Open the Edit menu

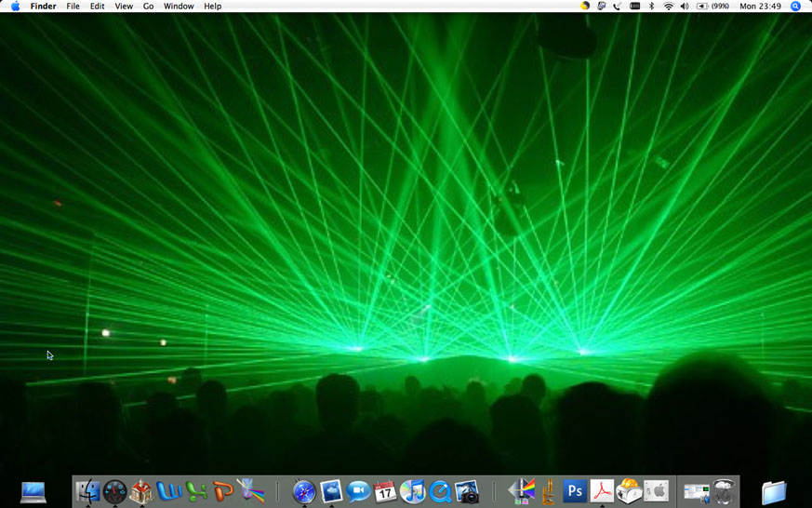[98, 7]
